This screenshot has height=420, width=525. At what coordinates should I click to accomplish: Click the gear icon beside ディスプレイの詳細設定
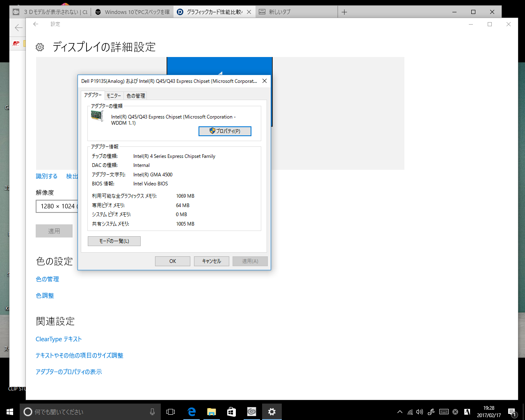point(40,47)
